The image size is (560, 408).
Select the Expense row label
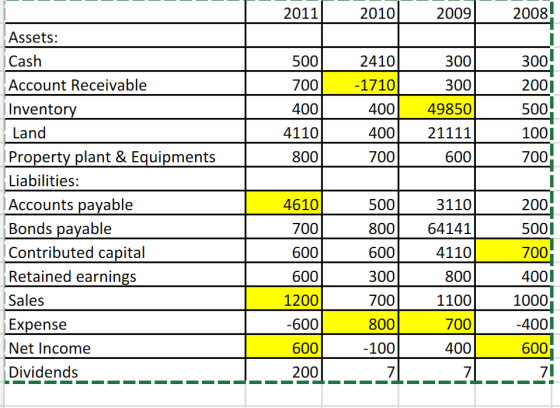(125, 323)
